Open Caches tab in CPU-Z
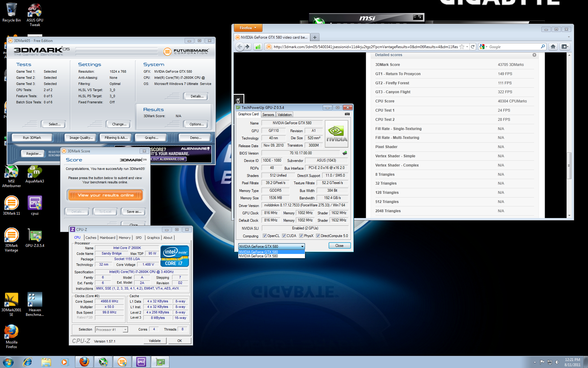The image size is (588, 368). coord(91,238)
